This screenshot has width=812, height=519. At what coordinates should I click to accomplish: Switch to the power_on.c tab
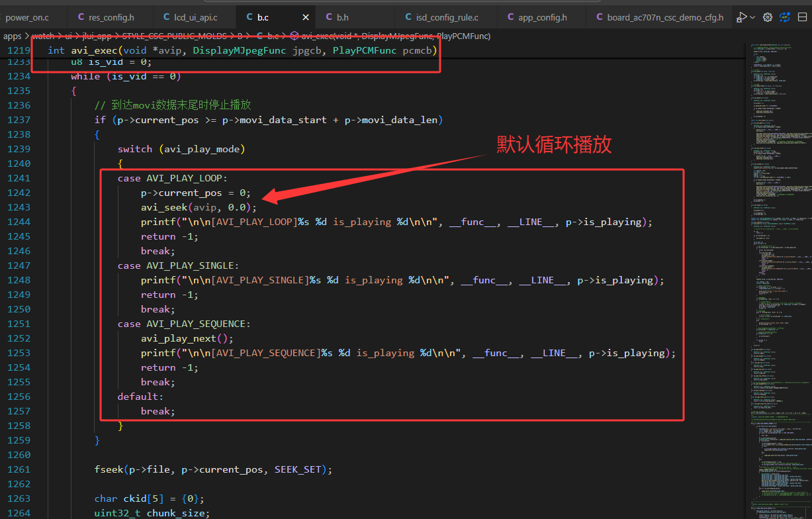click(33, 18)
